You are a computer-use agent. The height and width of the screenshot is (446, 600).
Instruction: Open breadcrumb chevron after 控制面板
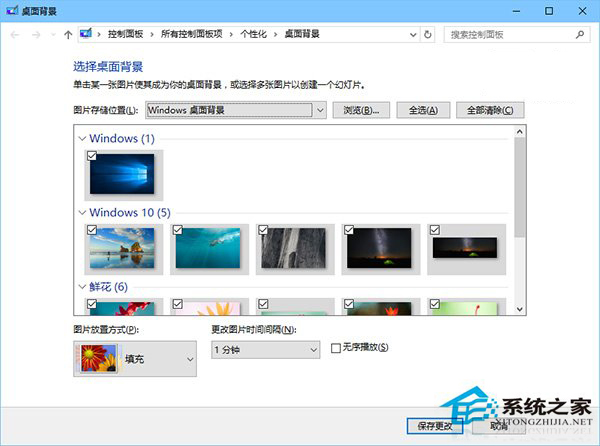152,35
